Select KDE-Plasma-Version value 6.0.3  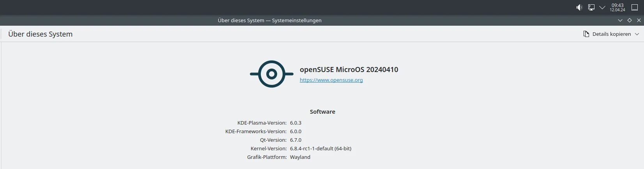pyautogui.click(x=295, y=123)
